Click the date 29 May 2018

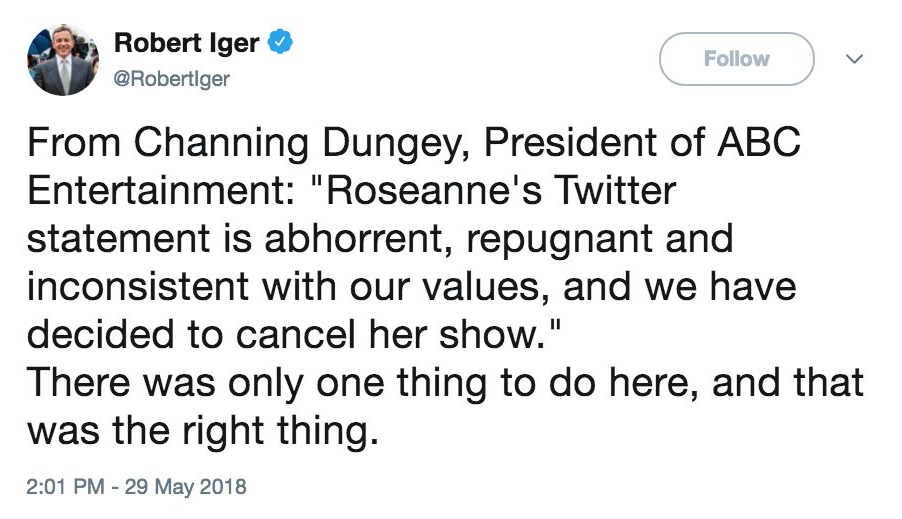tap(185, 487)
